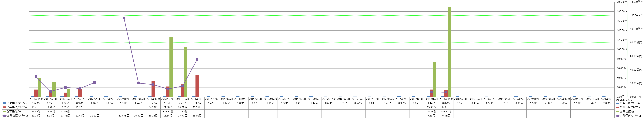Viewport: 644px width, 118px height.
Task: Select the 2.27倍 売上高 cell for 2013/10/31
Action: [182, 103]
